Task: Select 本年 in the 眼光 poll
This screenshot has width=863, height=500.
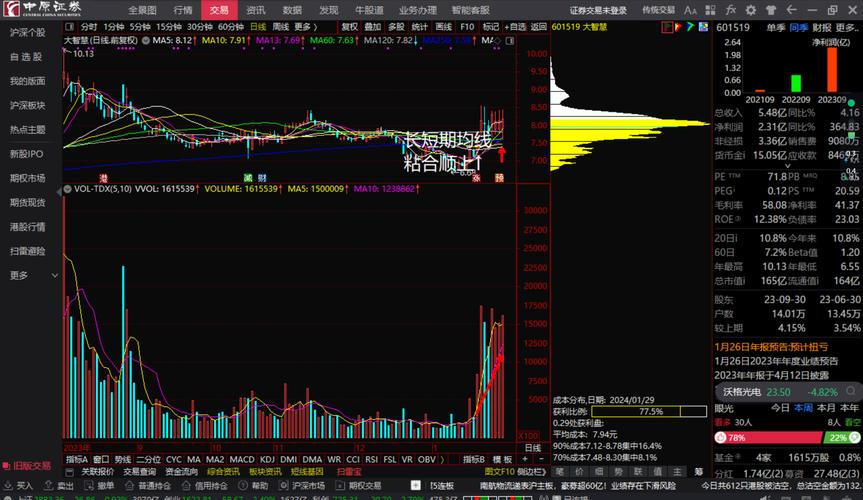Action: [849, 408]
